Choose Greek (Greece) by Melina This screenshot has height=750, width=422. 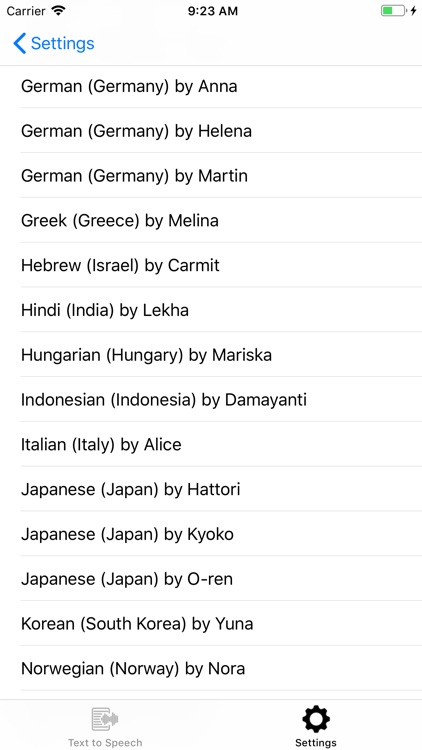coord(211,221)
